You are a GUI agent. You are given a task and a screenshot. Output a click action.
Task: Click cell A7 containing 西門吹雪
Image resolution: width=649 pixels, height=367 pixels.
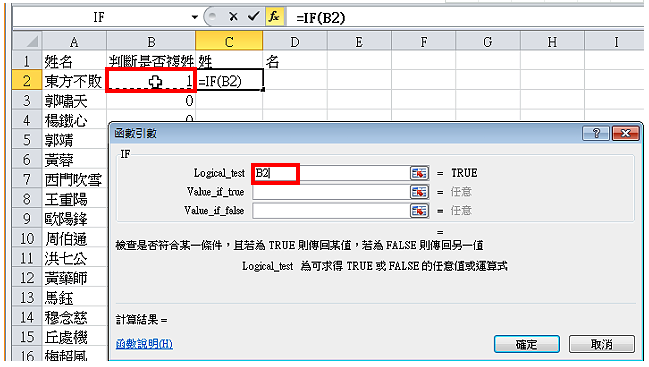click(x=74, y=179)
